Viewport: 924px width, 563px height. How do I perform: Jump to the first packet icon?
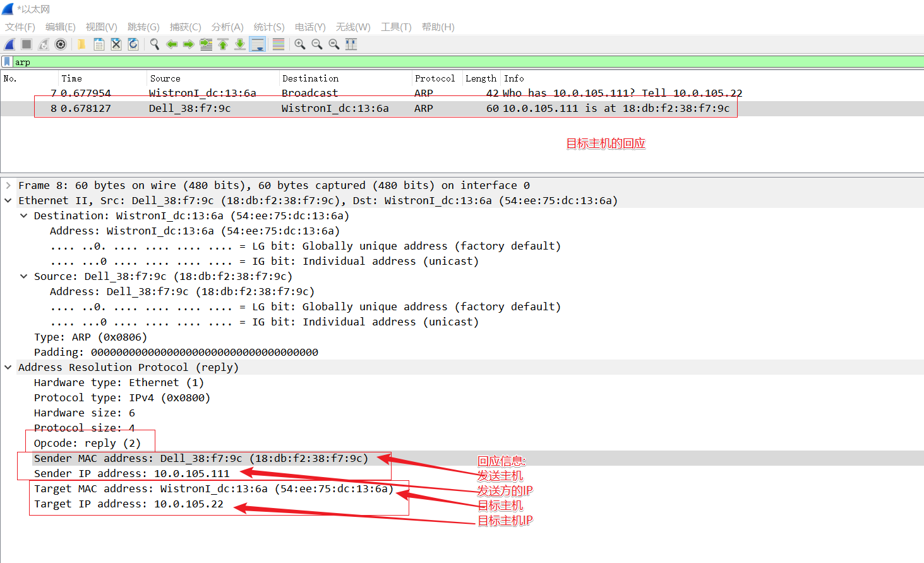[x=223, y=44]
